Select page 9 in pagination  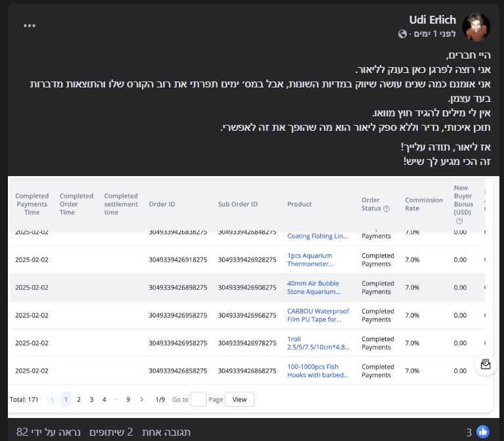pyautogui.click(x=128, y=400)
